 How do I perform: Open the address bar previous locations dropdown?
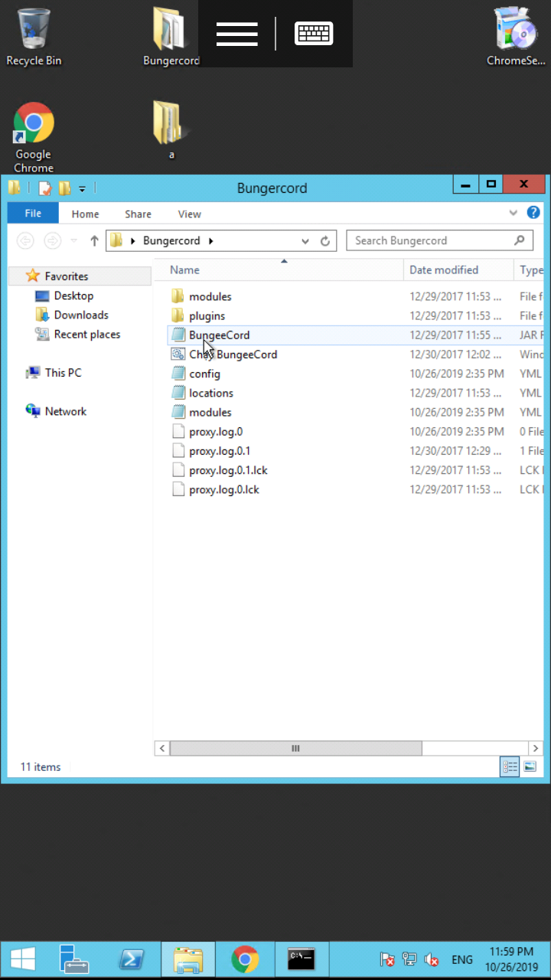coord(305,240)
